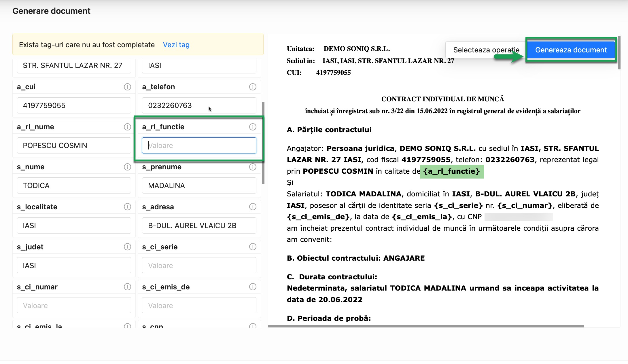Viewport: 628px width, 364px height.
Task: Click info icon next to a_rl_functie
Action: [253, 127]
